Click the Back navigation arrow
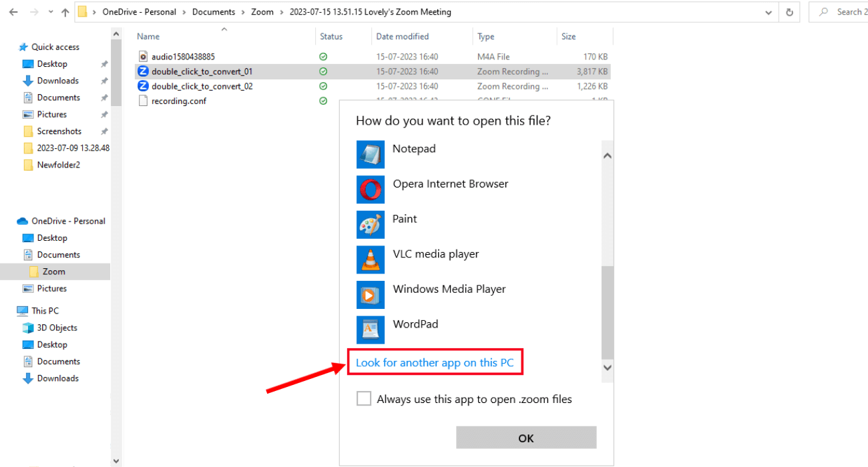Viewport: 868px width, 467px height. (x=14, y=12)
